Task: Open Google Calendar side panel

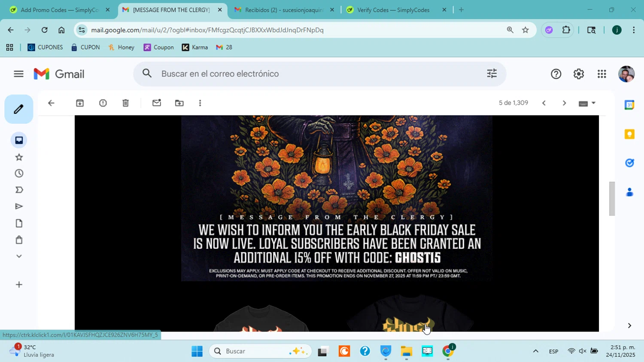Action: point(629,105)
